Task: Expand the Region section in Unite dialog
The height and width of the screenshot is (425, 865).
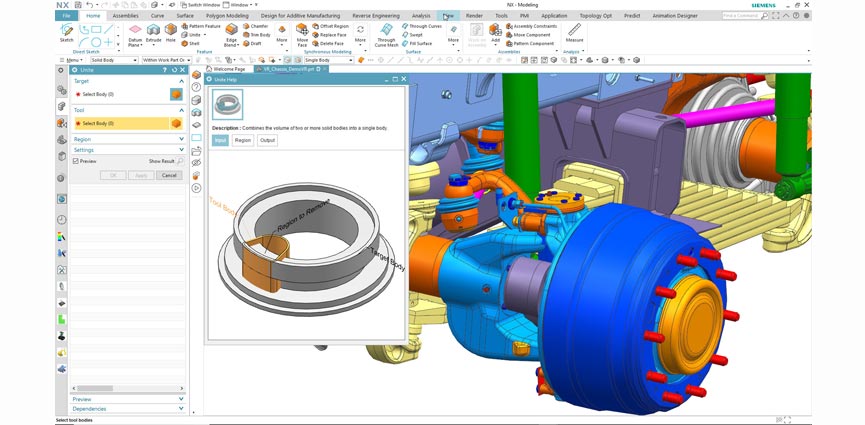Action: pos(127,139)
